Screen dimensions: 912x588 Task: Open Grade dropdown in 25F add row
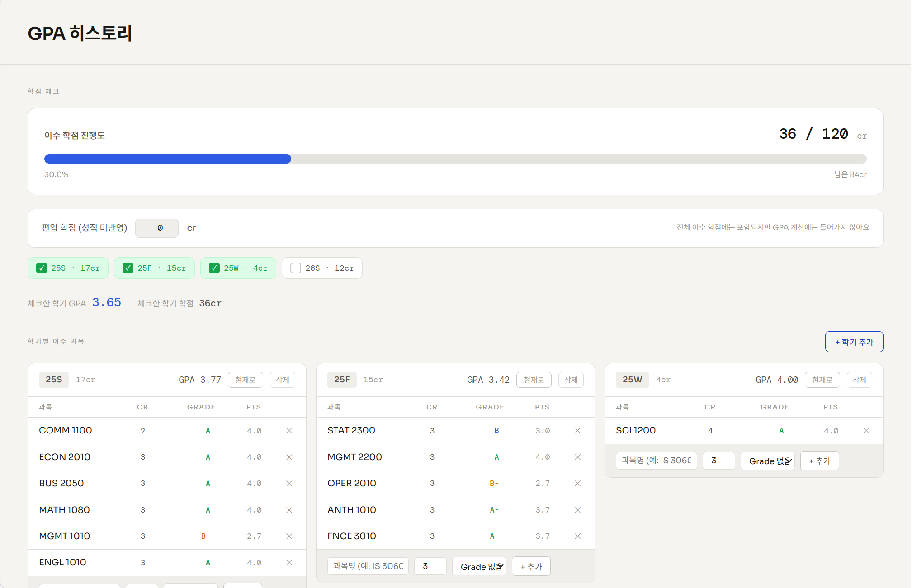point(479,566)
